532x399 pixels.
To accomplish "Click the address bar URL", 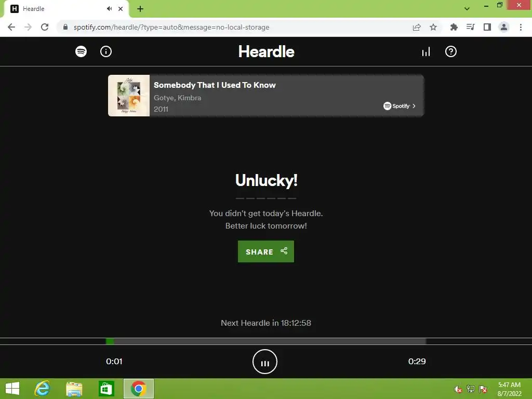I will (x=171, y=27).
